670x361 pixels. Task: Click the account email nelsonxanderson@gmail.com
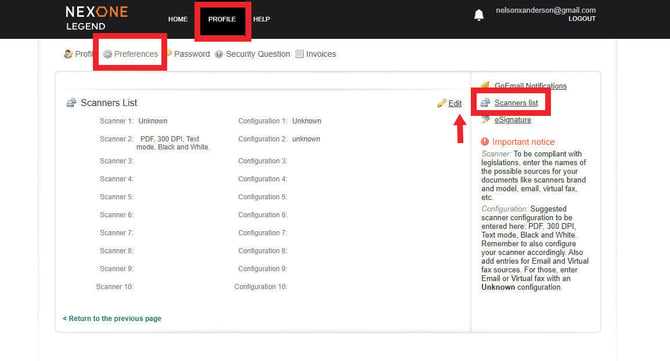point(546,10)
